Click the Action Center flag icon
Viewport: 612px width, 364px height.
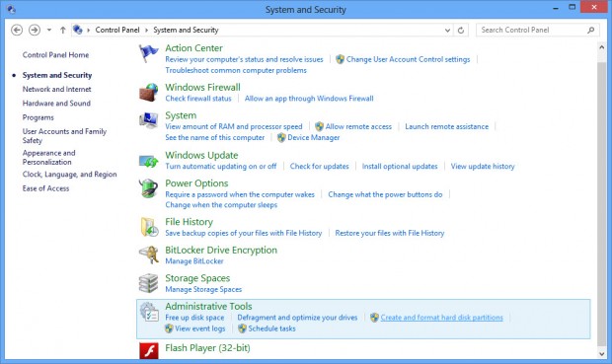[x=149, y=53]
